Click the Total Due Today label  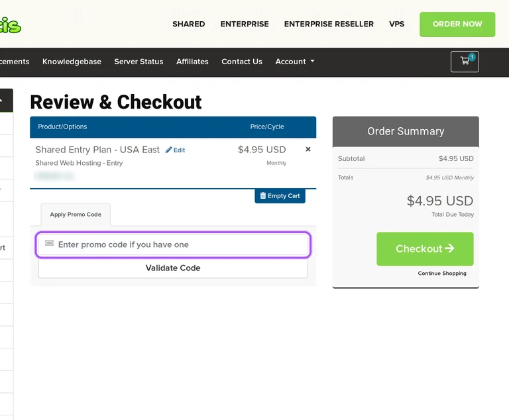[x=453, y=215]
